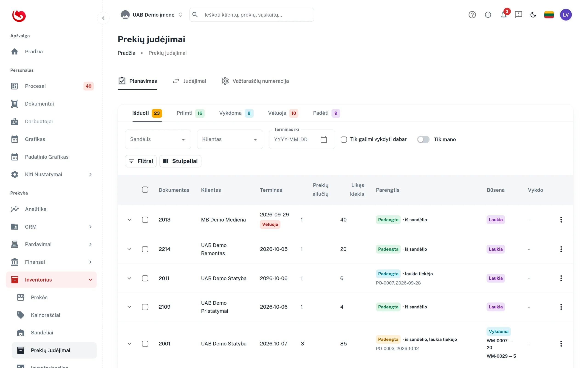Tick the select-all checkbox in table header
Image resolution: width=588 pixels, height=368 pixels.
point(145,190)
